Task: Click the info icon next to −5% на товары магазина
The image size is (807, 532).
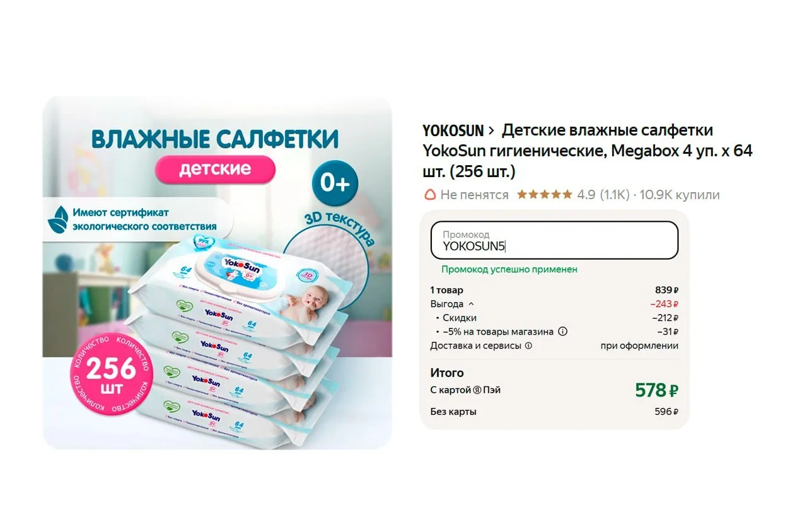Action: click(563, 332)
